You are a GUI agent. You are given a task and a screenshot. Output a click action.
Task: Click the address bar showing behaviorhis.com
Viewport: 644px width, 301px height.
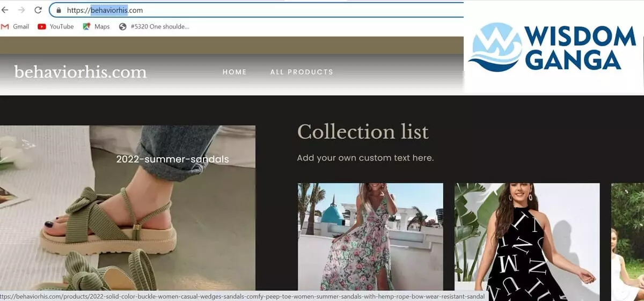click(257, 10)
